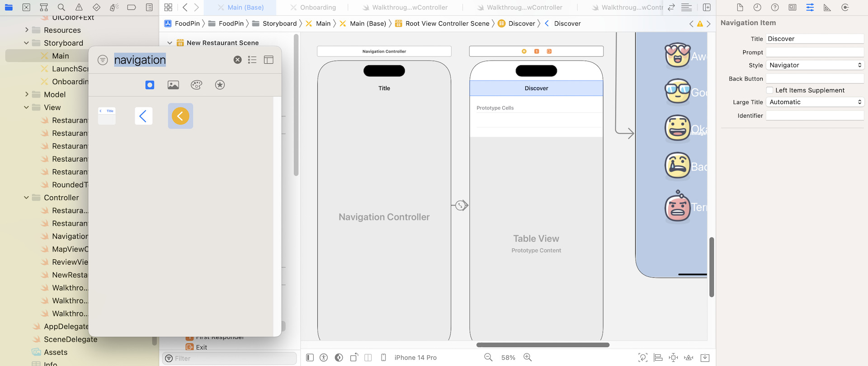Open the Style Navigator dropdown
Image resolution: width=868 pixels, height=366 pixels.
click(x=815, y=65)
